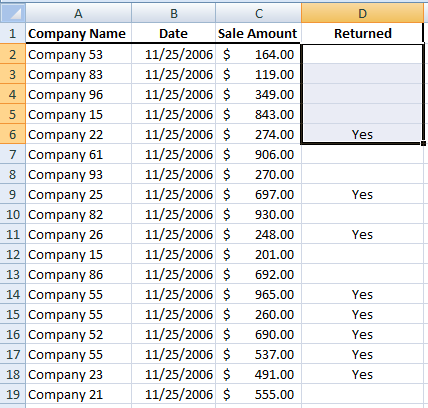Click the Returned header cell
This screenshot has height=408, width=428.
[362, 33]
